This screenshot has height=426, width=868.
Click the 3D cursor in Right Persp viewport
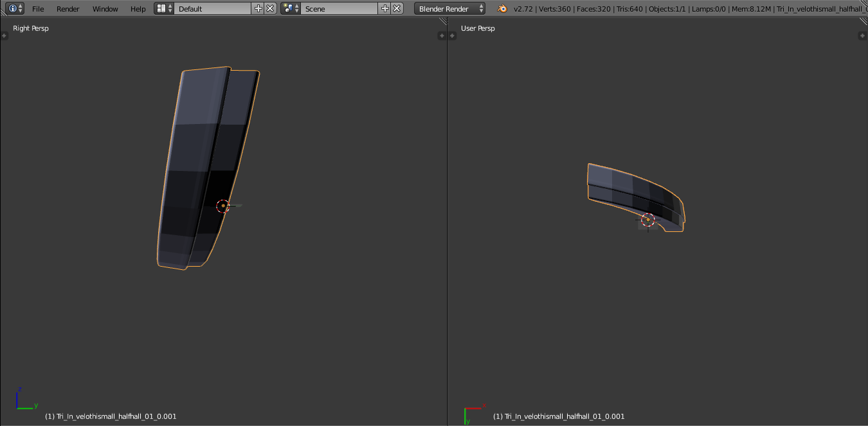pyautogui.click(x=223, y=206)
